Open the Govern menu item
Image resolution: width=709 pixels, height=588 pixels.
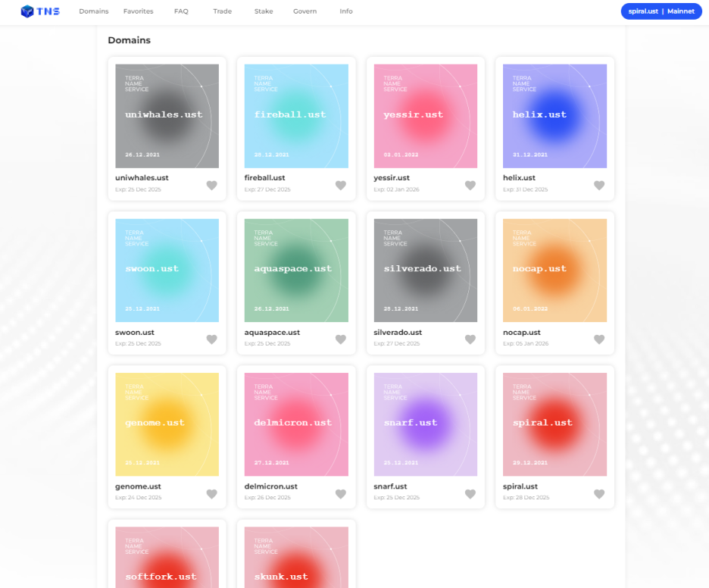click(305, 11)
